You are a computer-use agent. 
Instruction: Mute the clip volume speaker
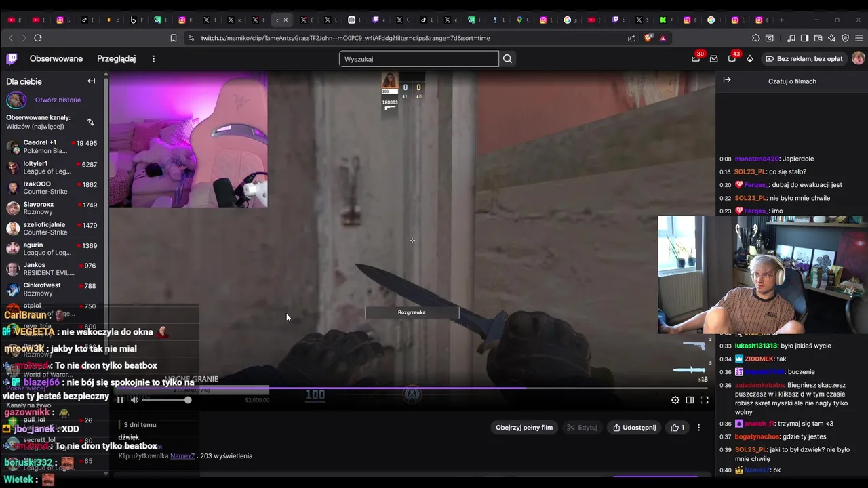(x=134, y=400)
